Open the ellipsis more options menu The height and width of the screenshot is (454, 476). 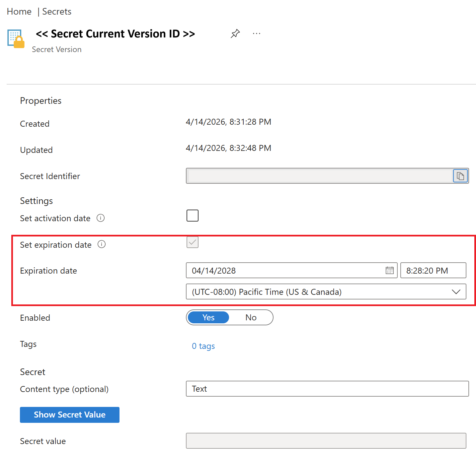click(x=257, y=33)
